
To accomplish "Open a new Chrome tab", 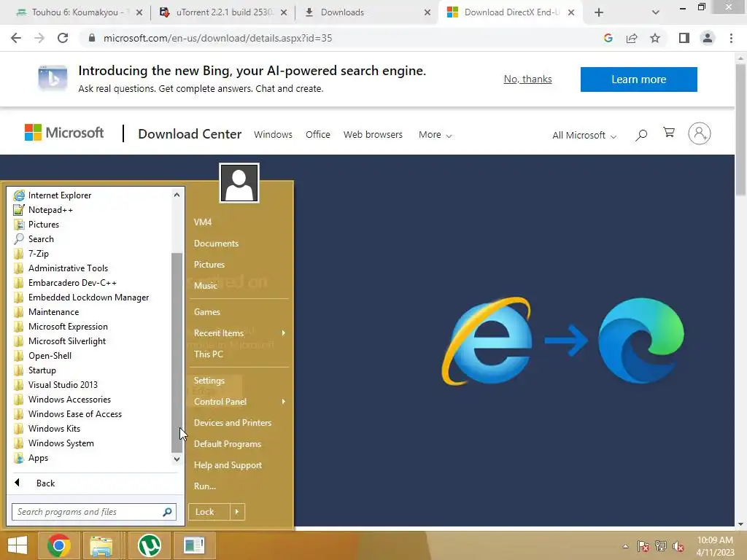I will click(x=599, y=12).
